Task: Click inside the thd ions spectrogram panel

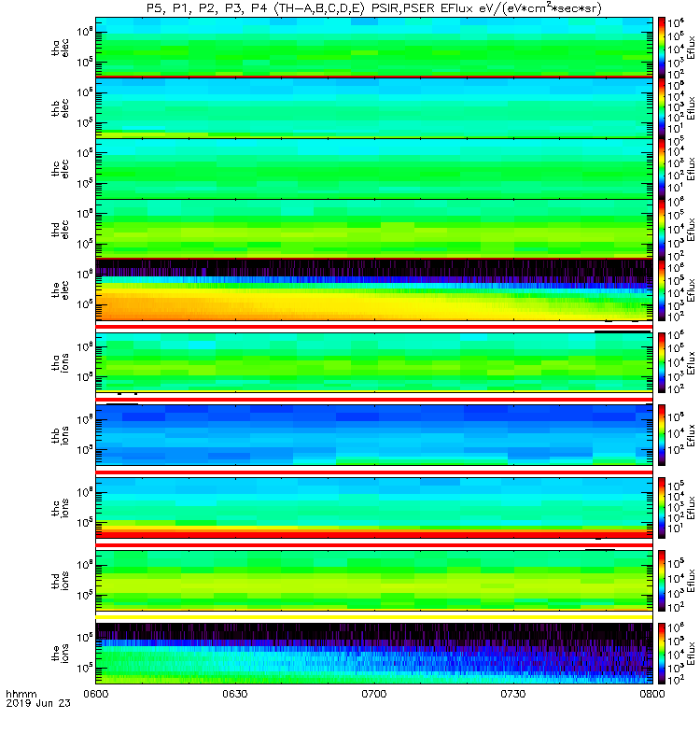Action: [374, 581]
